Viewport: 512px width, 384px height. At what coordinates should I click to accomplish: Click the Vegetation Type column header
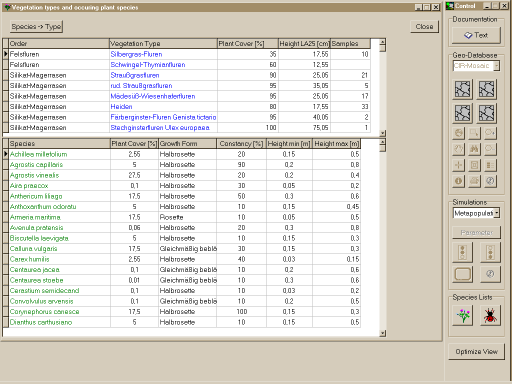pyautogui.click(x=163, y=44)
